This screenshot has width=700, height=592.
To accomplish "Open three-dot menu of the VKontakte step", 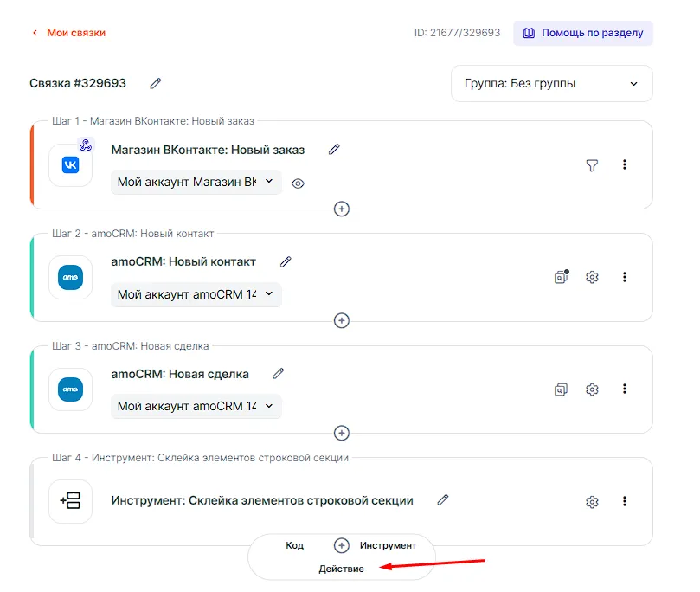I will (x=625, y=165).
